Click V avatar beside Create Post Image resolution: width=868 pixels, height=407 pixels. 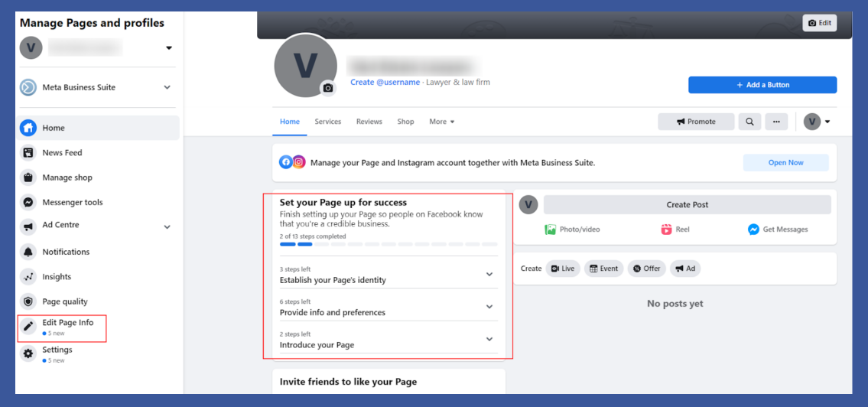tap(528, 205)
